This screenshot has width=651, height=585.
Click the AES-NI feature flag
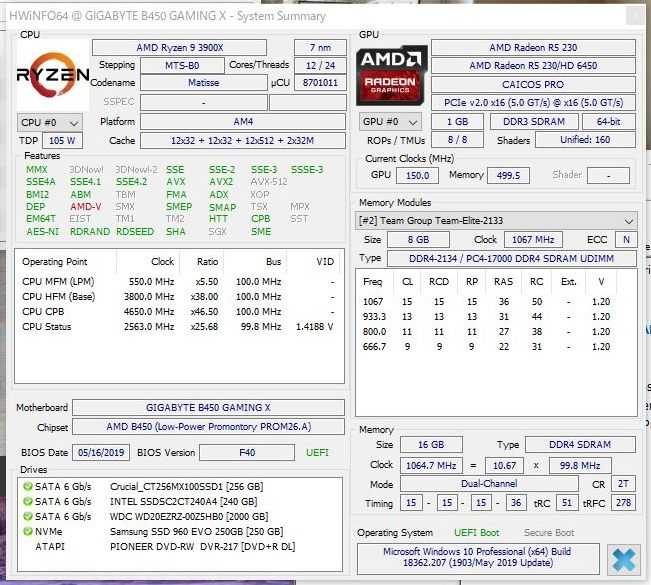[42, 232]
